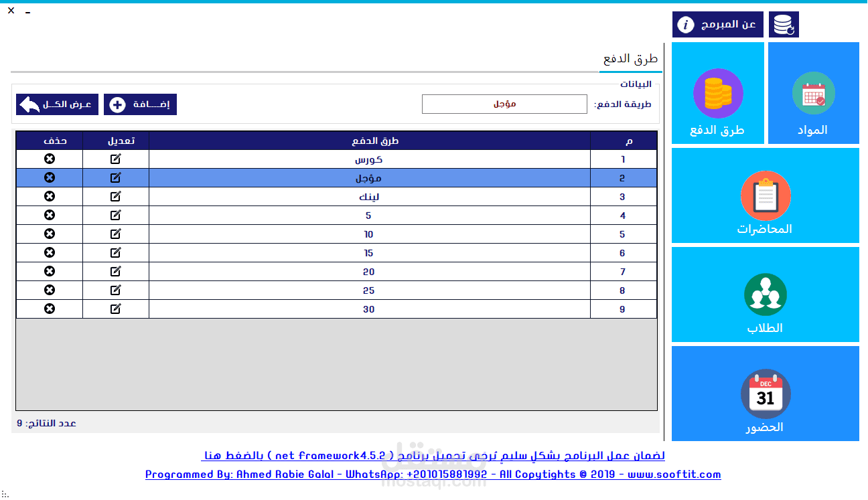Open the المواد tile

point(814,93)
